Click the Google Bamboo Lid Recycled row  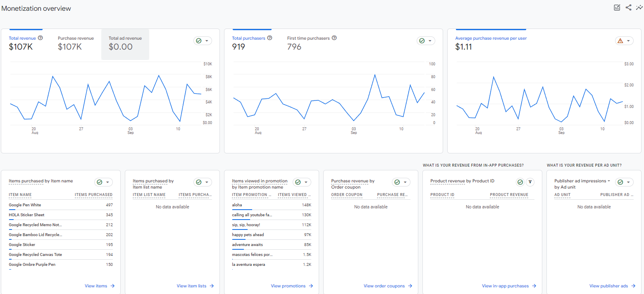tap(61, 235)
